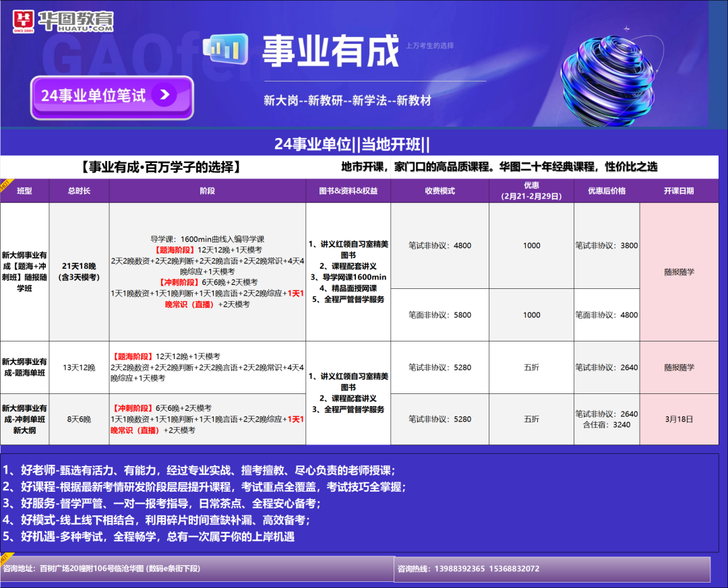Click the 1000 discount in 笔试非协议 4800 row

point(531,245)
